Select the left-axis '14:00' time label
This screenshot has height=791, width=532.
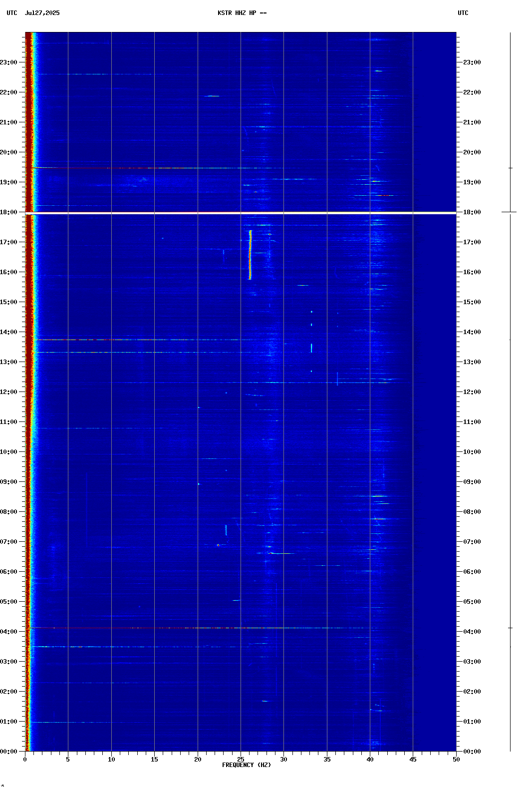(x=8, y=332)
